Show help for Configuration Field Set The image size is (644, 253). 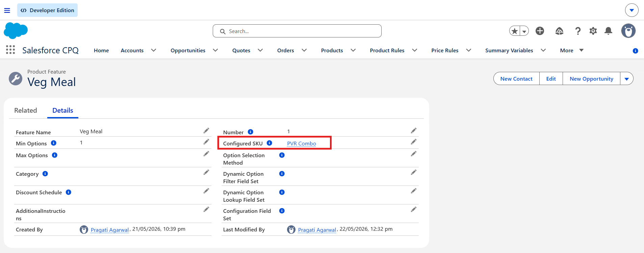click(282, 211)
